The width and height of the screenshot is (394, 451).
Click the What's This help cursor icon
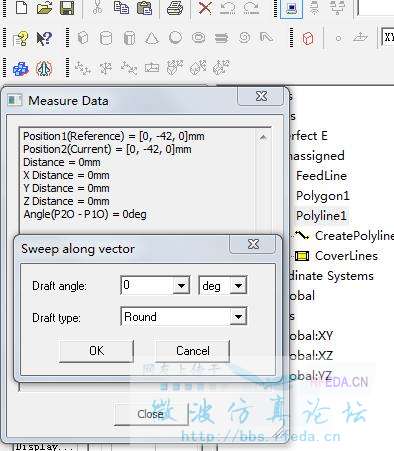coord(44,39)
